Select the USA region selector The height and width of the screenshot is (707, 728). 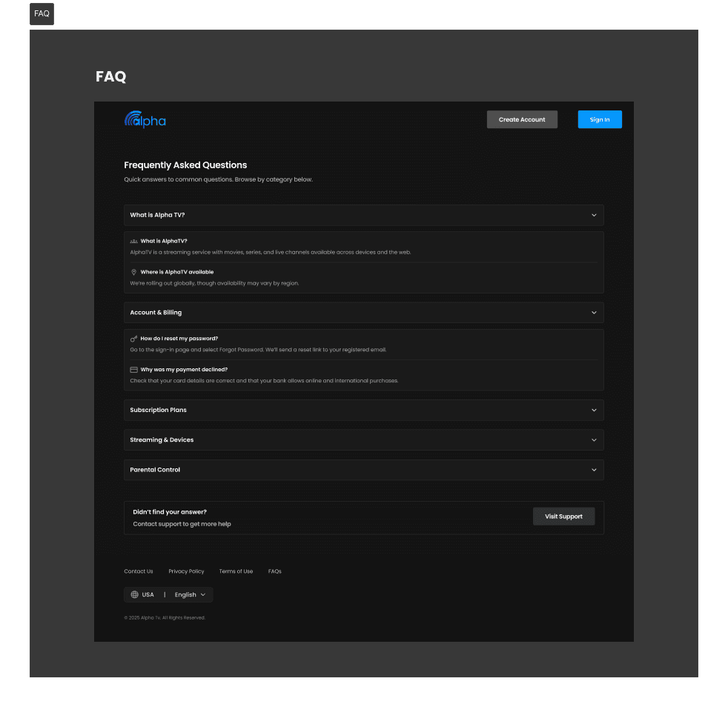[143, 594]
